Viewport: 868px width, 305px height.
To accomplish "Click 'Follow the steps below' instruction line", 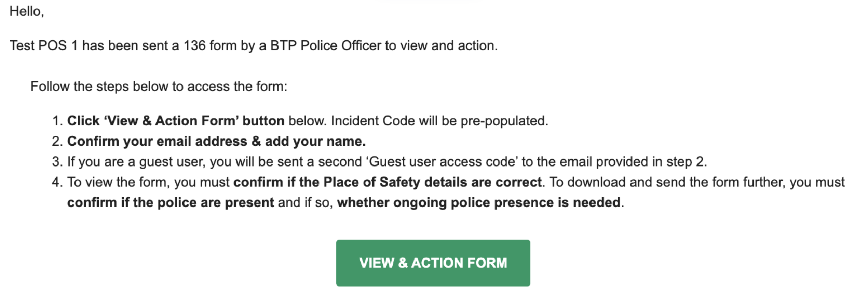I will (x=159, y=87).
